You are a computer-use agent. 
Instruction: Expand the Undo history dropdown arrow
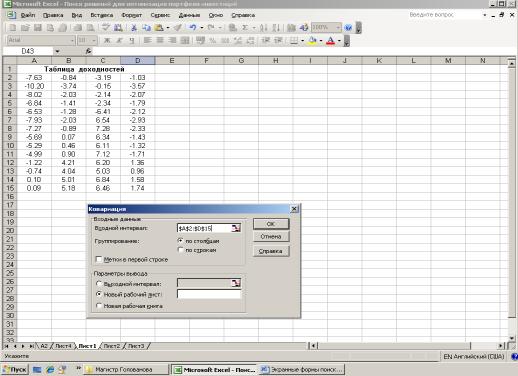click(x=201, y=28)
